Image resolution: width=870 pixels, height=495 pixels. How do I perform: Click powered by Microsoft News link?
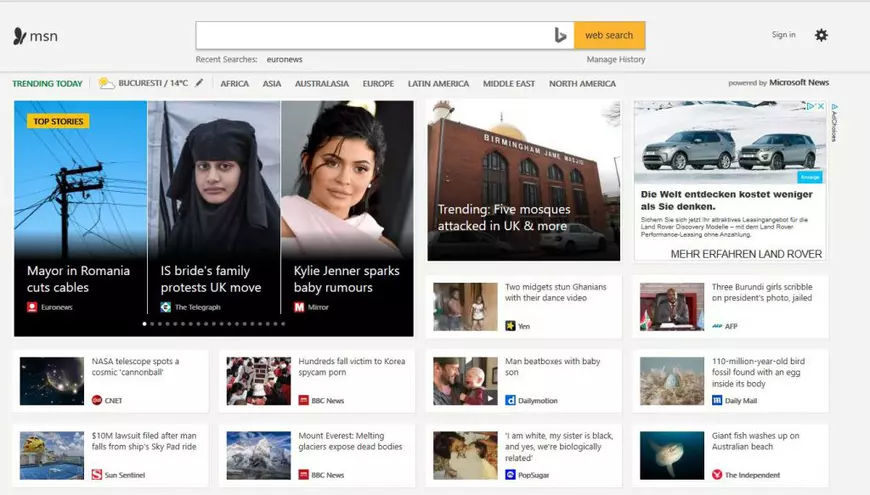778,82
